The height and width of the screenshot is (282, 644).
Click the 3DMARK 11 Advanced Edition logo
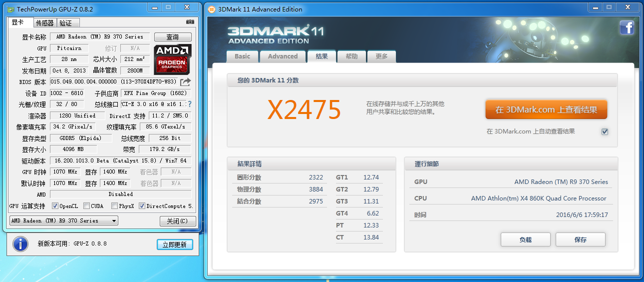(x=276, y=34)
